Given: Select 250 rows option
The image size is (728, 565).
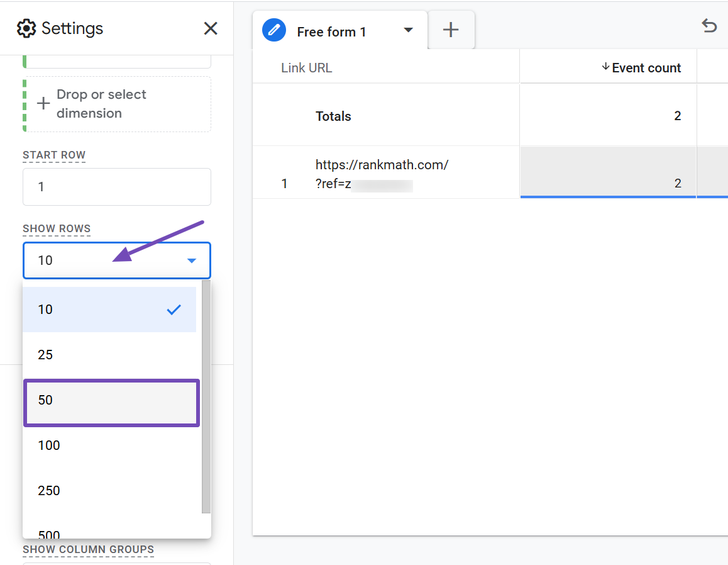Looking at the screenshot, I should (x=110, y=491).
